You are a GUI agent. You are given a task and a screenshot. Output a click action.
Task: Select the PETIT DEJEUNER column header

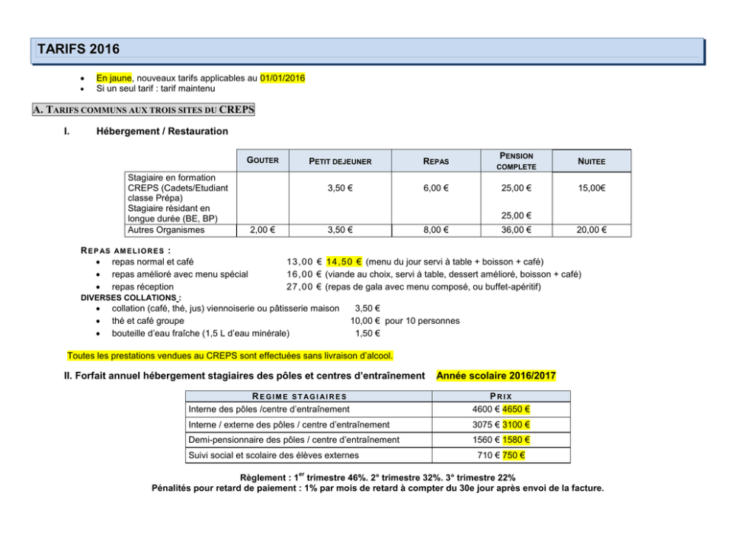pyautogui.click(x=340, y=162)
